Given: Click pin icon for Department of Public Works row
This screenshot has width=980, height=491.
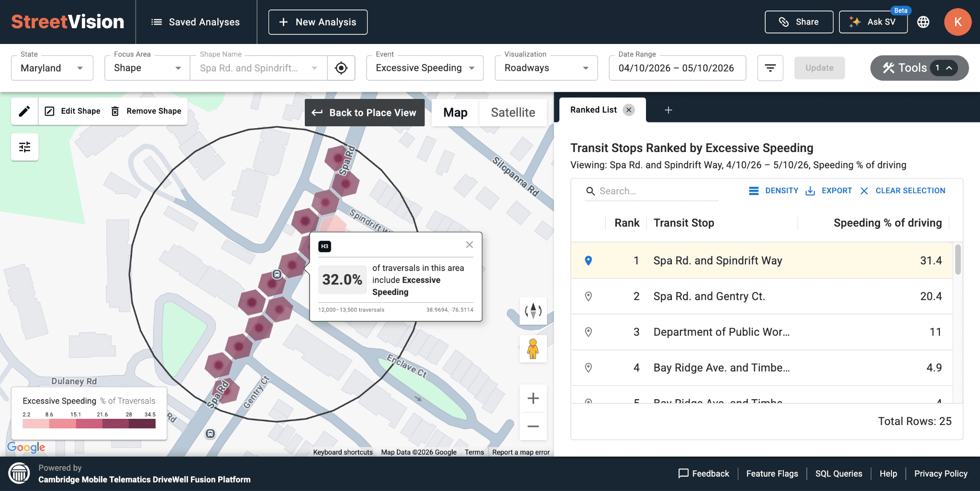Looking at the screenshot, I should pyautogui.click(x=589, y=332).
